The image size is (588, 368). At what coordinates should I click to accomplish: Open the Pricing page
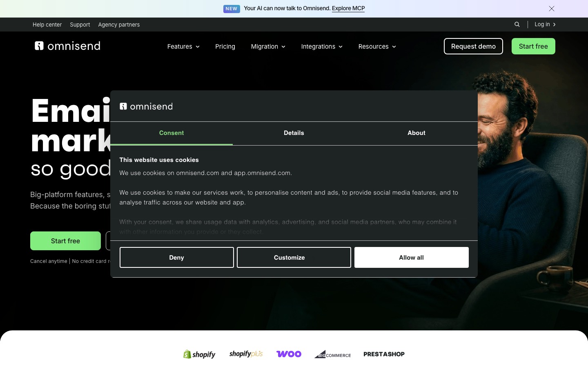tap(225, 47)
